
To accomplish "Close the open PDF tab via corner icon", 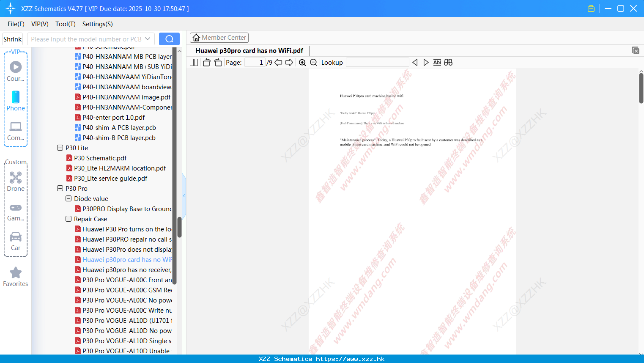I will click(636, 50).
